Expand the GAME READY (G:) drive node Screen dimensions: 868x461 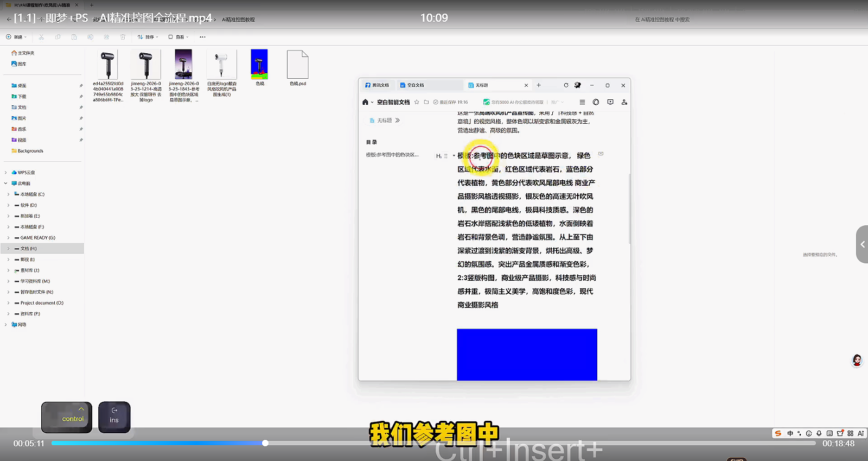point(9,238)
